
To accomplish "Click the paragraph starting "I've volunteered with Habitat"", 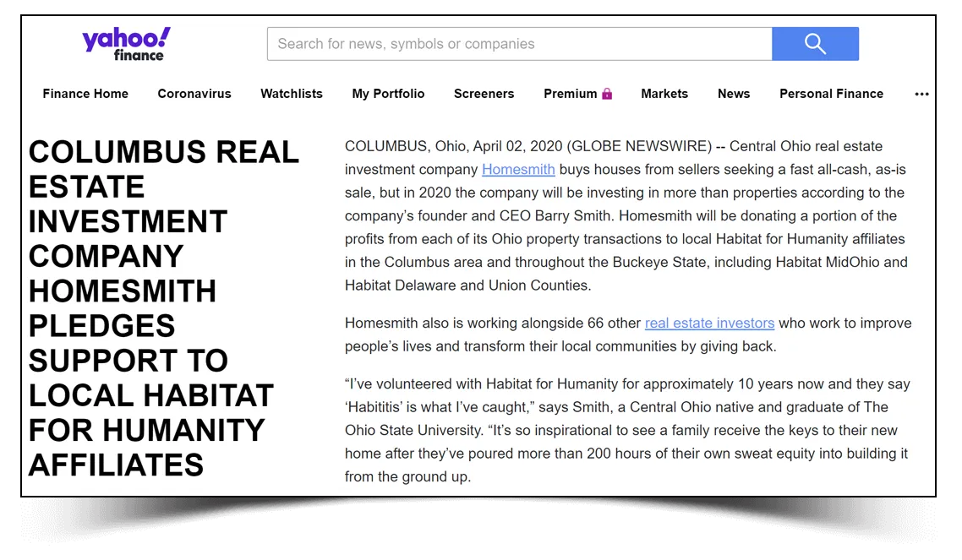I will (627, 430).
